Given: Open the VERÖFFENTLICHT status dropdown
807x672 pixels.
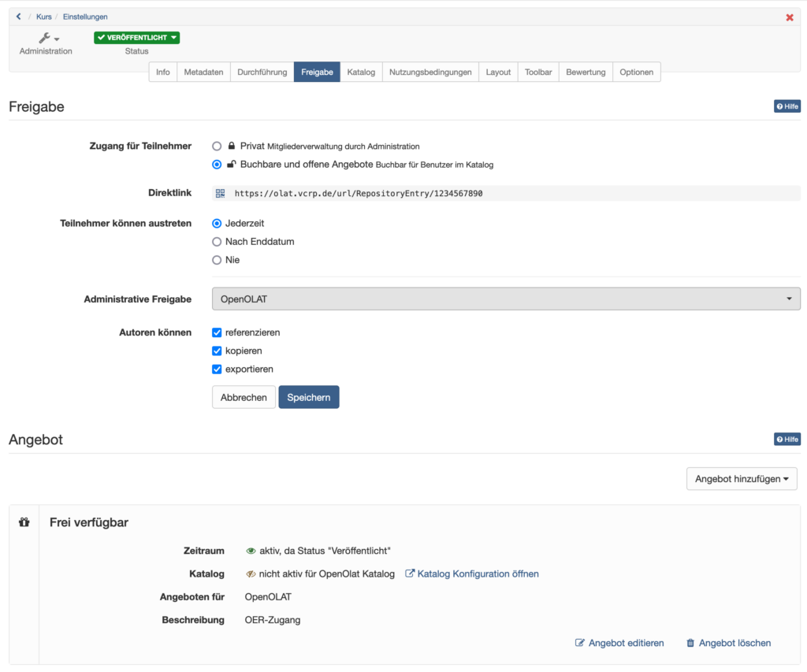Looking at the screenshot, I should (x=136, y=37).
